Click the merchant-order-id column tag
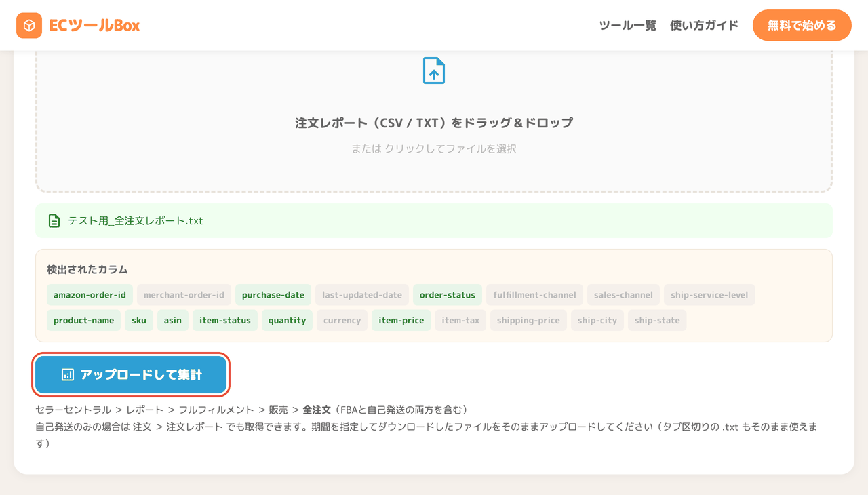The image size is (868, 495). pos(184,295)
